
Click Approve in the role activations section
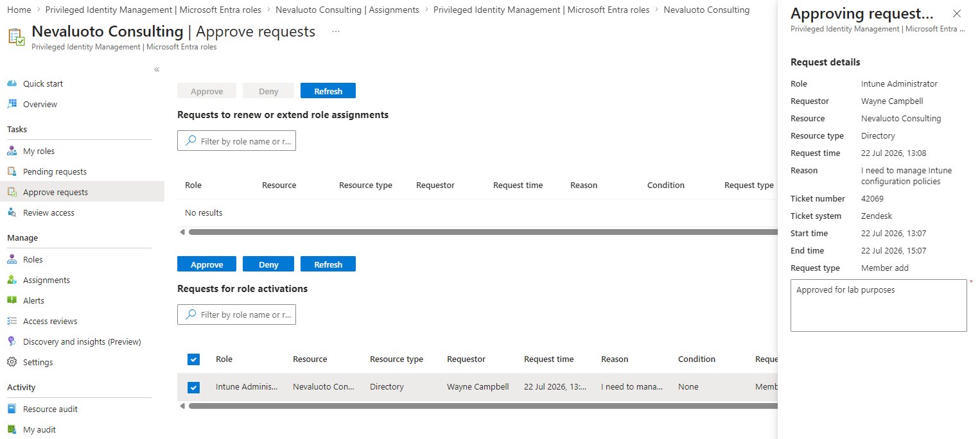tap(207, 264)
